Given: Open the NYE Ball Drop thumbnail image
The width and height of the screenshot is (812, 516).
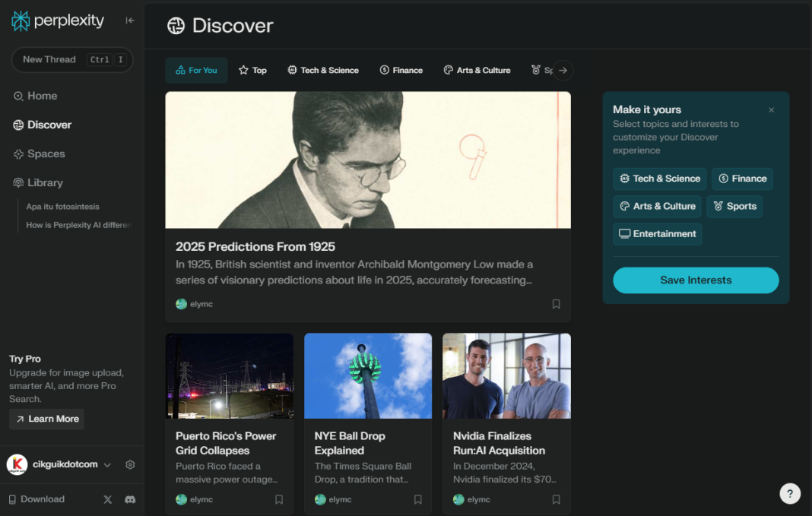Looking at the screenshot, I should click(x=368, y=375).
